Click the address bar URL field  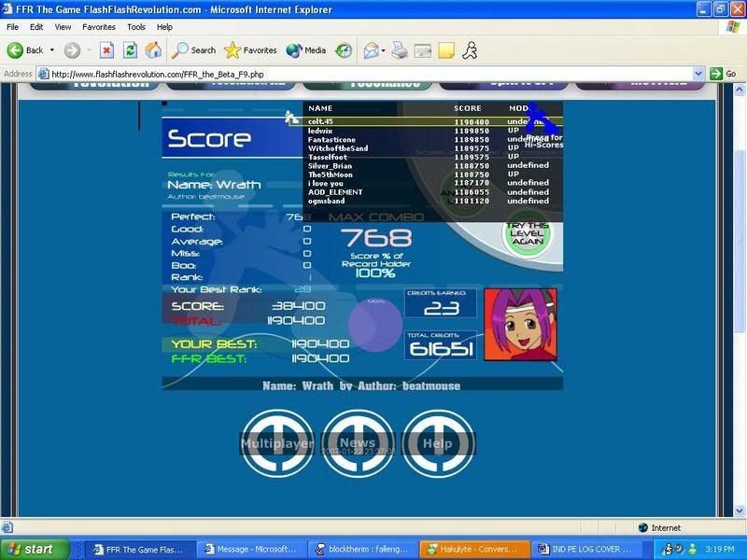tap(364, 74)
